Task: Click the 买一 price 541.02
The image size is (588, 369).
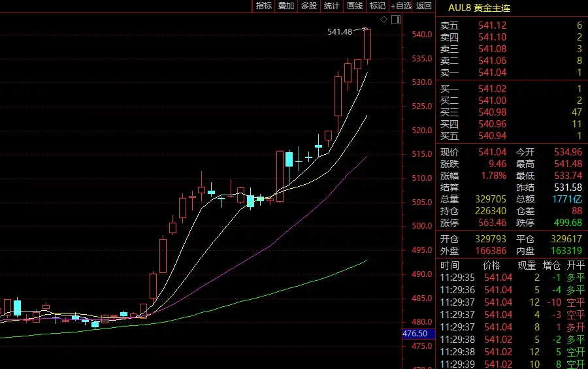Action: [493, 89]
